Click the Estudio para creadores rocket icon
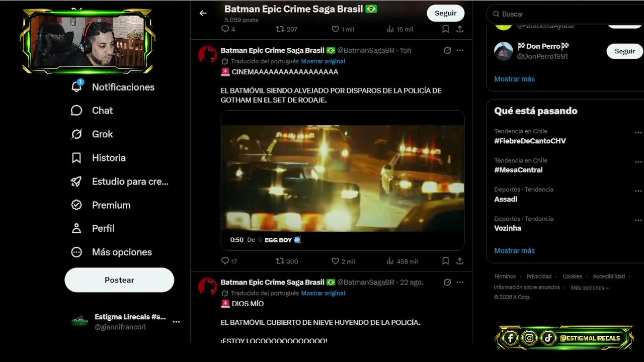 (x=76, y=182)
